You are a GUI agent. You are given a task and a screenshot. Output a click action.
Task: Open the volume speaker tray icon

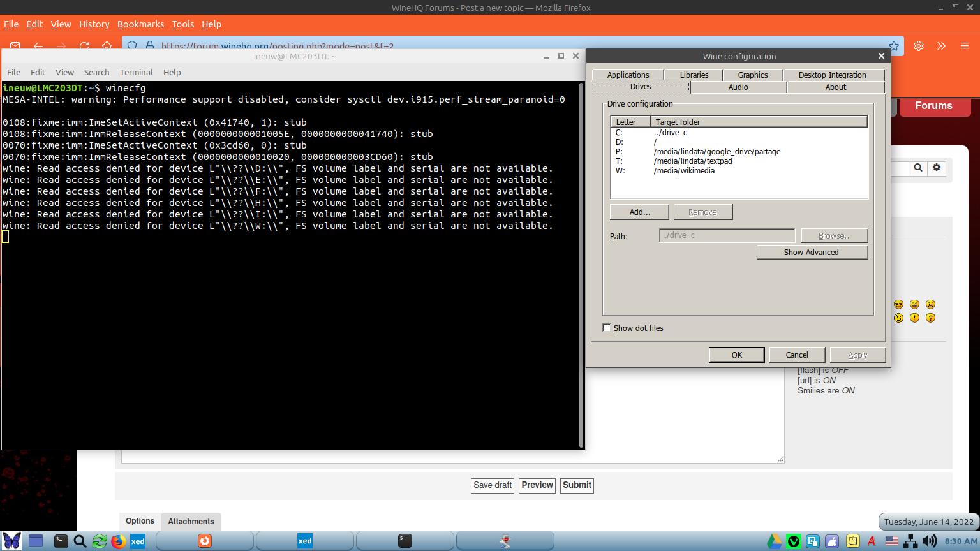pyautogui.click(x=930, y=541)
